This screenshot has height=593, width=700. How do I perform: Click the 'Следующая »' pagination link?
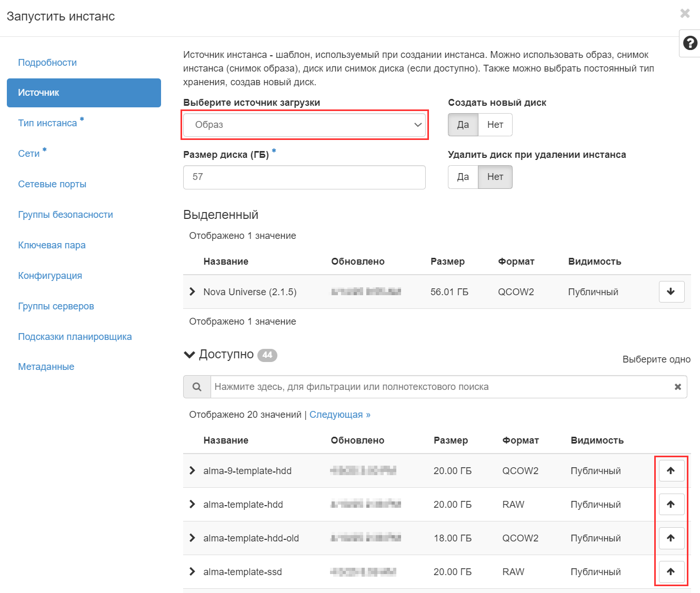pyautogui.click(x=339, y=415)
